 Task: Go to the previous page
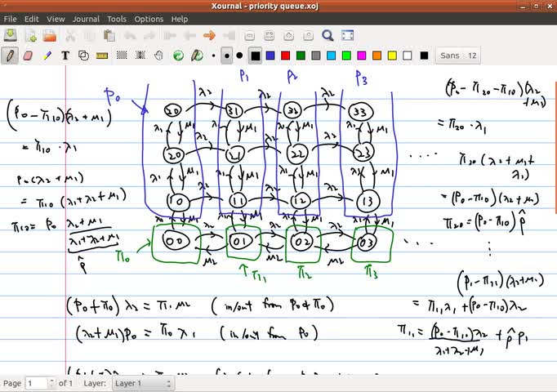click(190, 35)
